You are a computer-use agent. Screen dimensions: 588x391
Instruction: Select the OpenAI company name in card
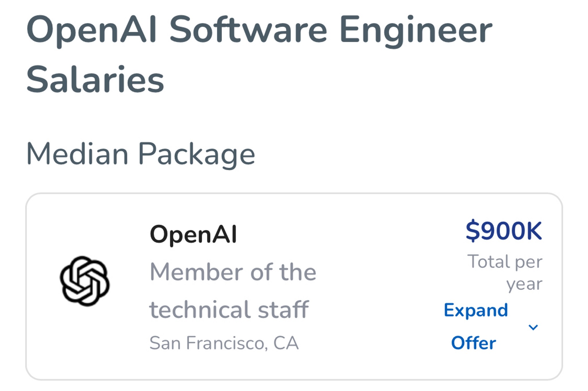pos(193,235)
